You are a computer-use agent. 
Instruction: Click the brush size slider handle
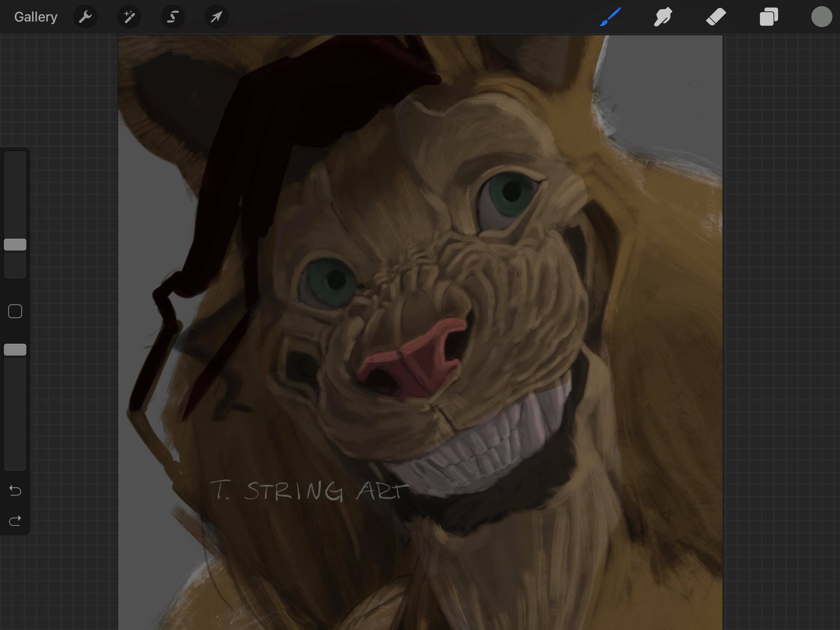15,244
